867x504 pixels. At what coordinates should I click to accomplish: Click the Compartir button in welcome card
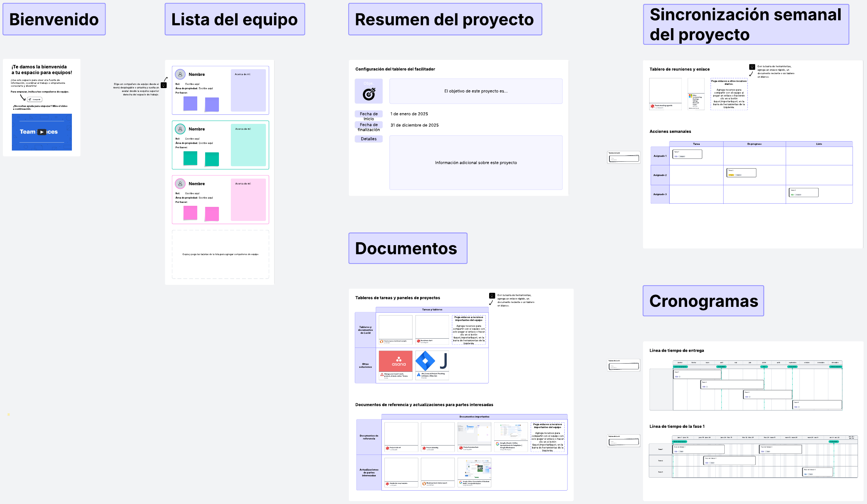coord(35,99)
